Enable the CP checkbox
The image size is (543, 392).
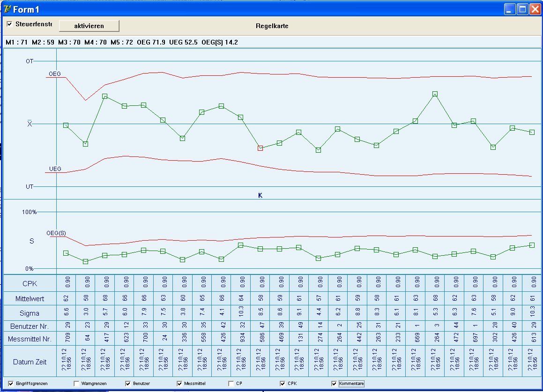(231, 384)
